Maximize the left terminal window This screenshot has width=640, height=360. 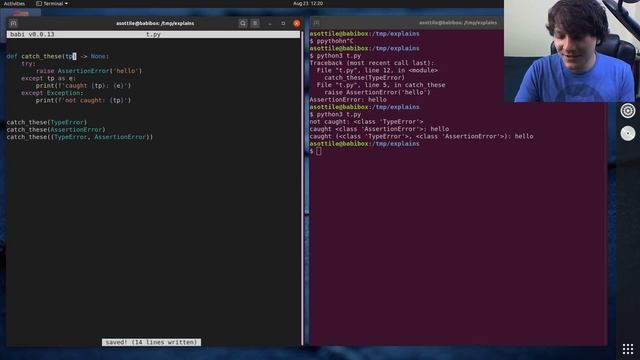click(283, 24)
